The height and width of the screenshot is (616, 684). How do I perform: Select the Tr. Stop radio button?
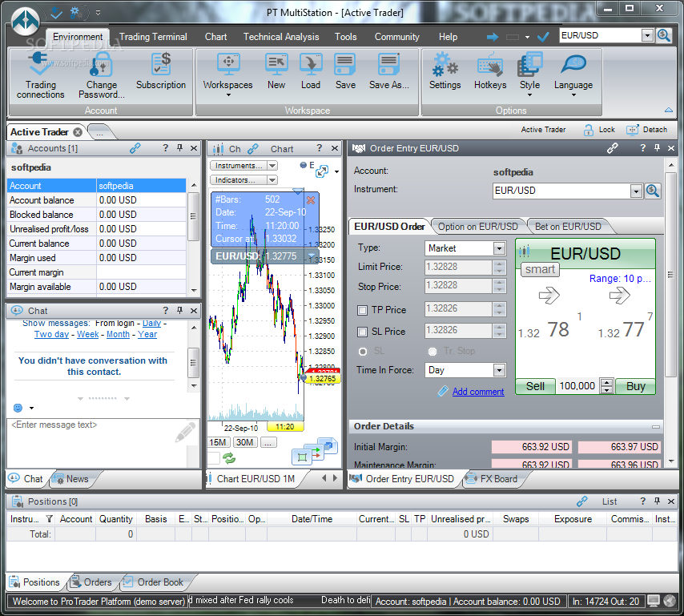coord(433,351)
